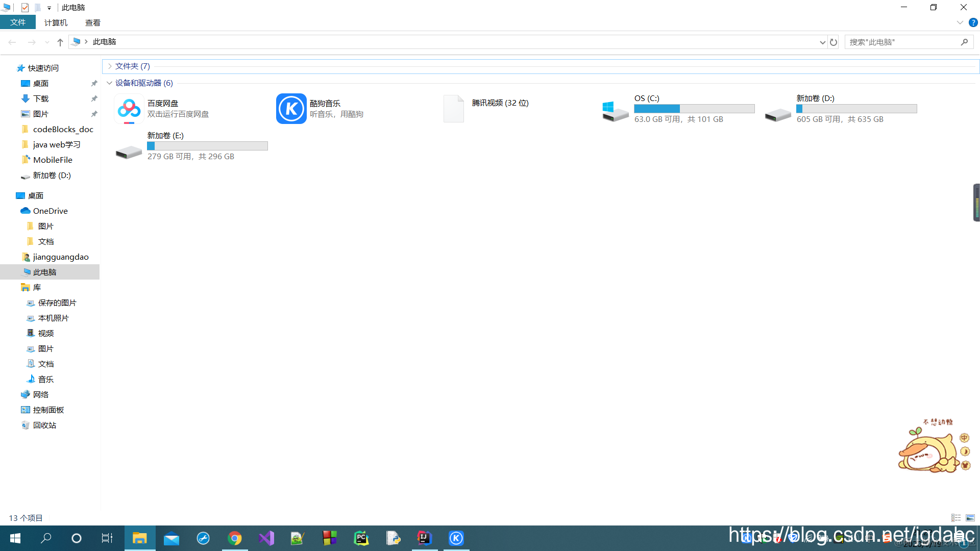
Task: Open the Baidu Netdisk (百度网盘) icon
Action: (x=129, y=109)
